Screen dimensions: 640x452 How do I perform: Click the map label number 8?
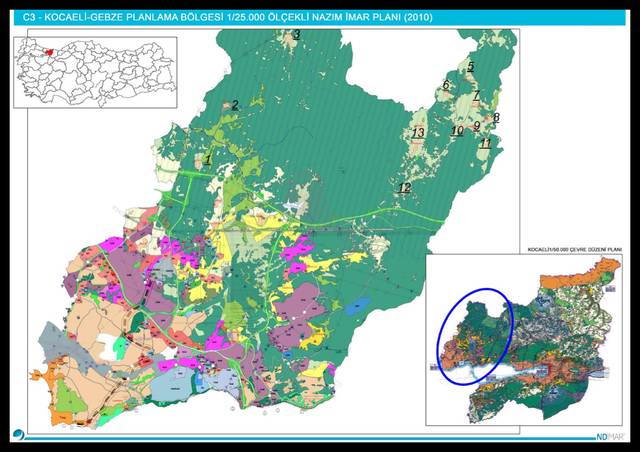tap(496, 118)
